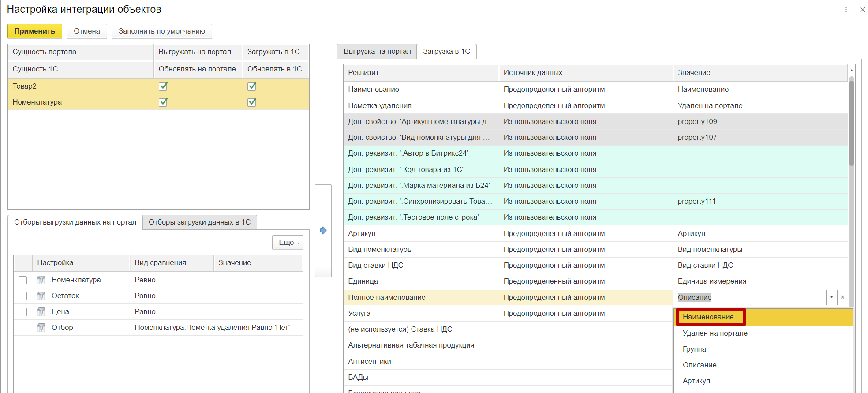This screenshot has width=868, height=393.
Task: Open the three-dot window options menu
Action: [846, 10]
